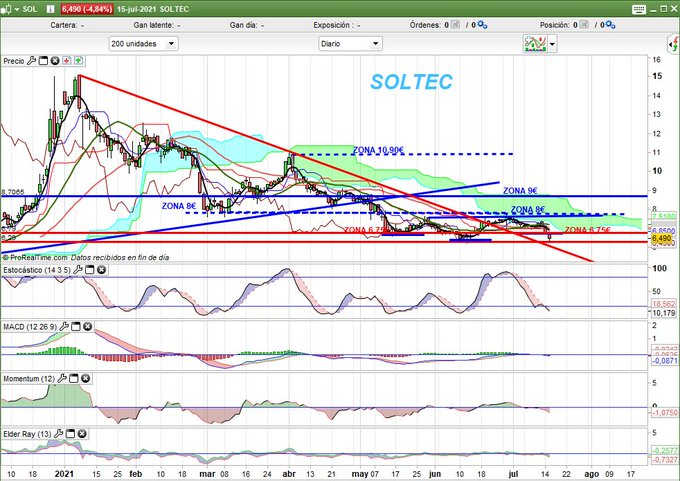Click the Posición list icon next to 0
The height and width of the screenshot is (481, 680).
point(584,25)
